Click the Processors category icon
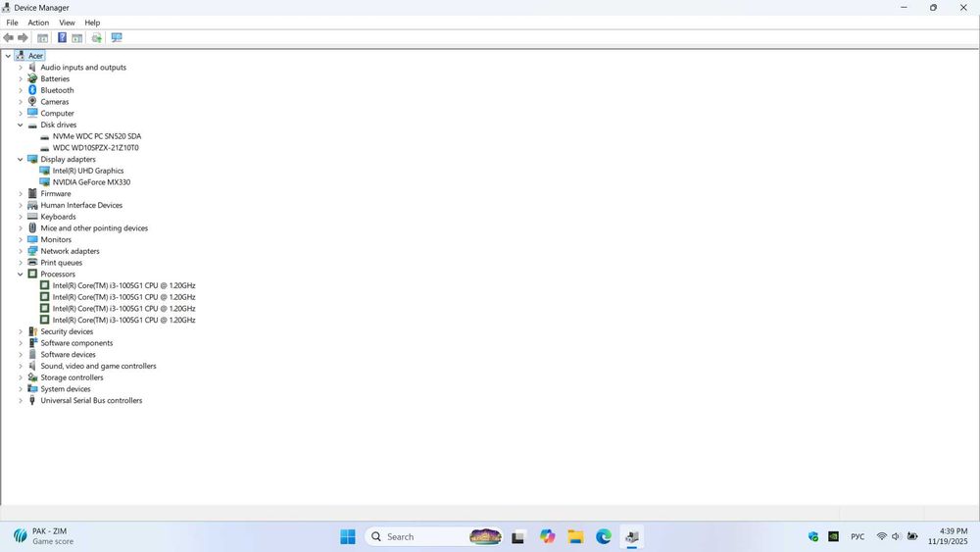Image resolution: width=980 pixels, height=552 pixels. point(32,274)
